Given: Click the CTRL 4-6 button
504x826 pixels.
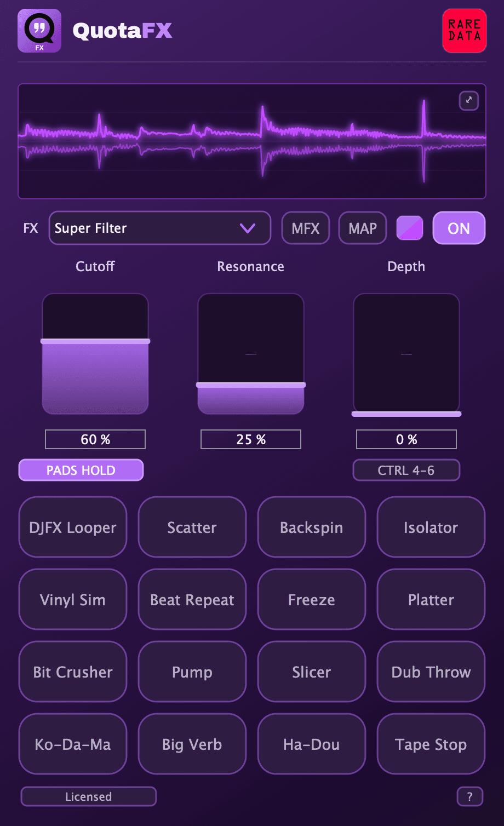Looking at the screenshot, I should [406, 470].
